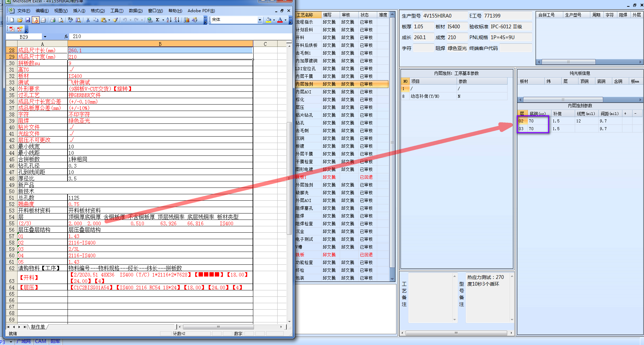Activate the Format Painter brush icon
Screen dimensions: 644x345
tap(115, 20)
